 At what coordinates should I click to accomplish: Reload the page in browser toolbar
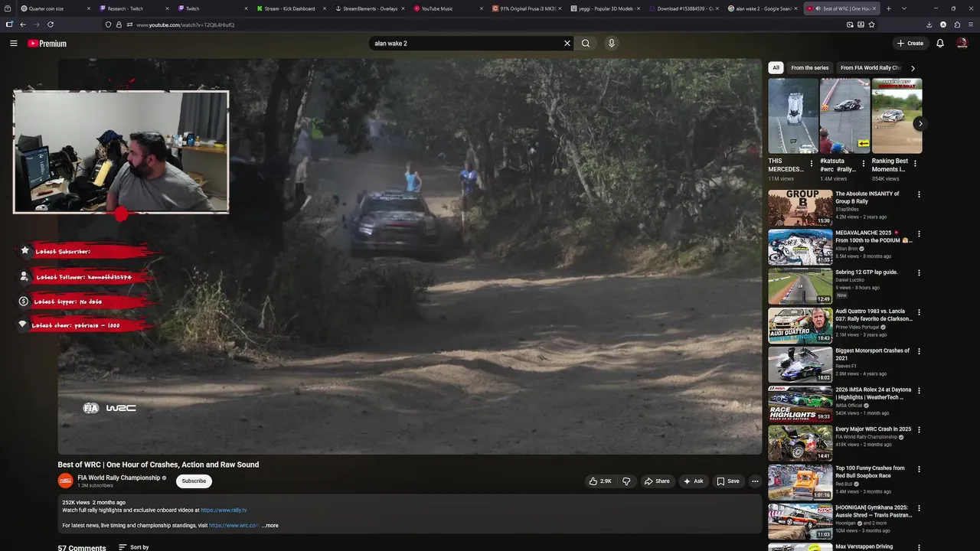tap(51, 24)
